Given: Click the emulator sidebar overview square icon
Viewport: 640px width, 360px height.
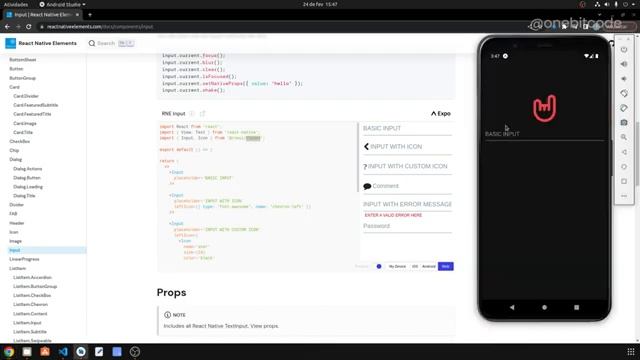Looking at the screenshot, I should pos(624,181).
